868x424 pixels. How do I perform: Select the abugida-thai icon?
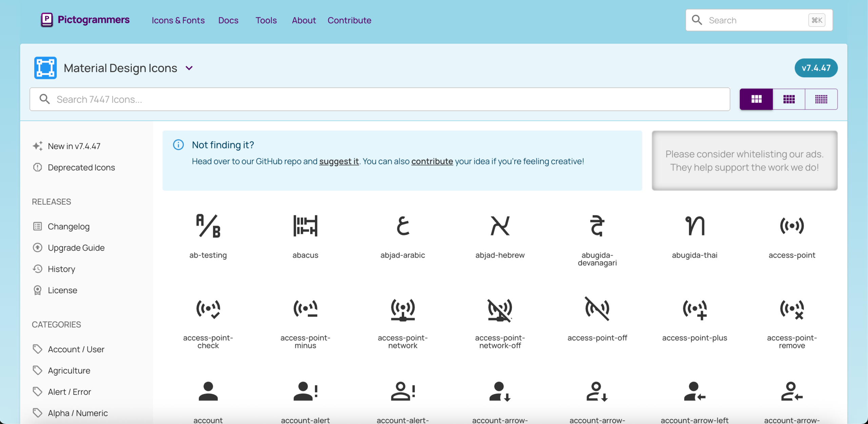[694, 226]
